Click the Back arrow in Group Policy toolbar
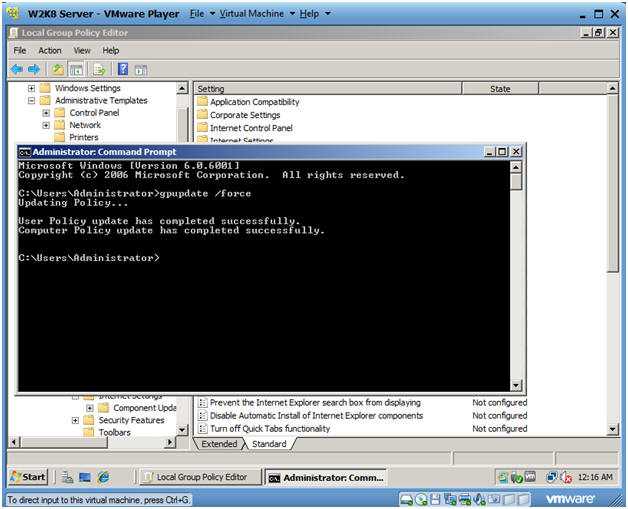This screenshot has width=628, height=509. tap(17, 70)
